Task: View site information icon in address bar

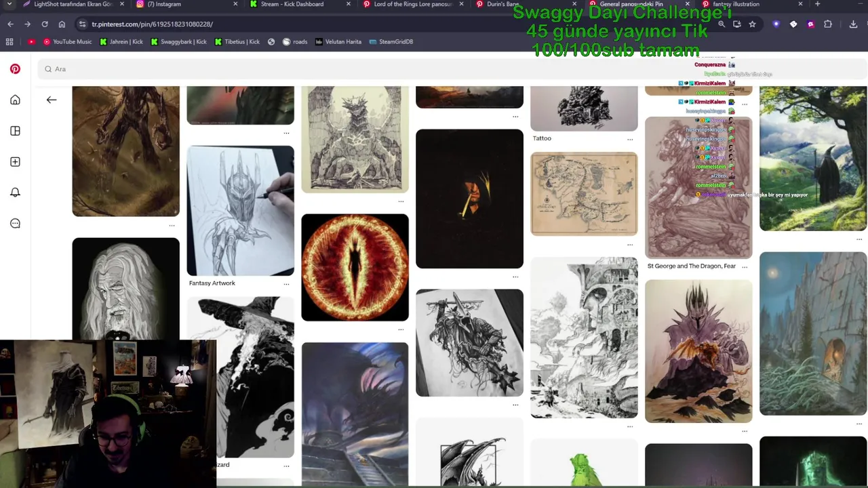Action: coord(82,24)
